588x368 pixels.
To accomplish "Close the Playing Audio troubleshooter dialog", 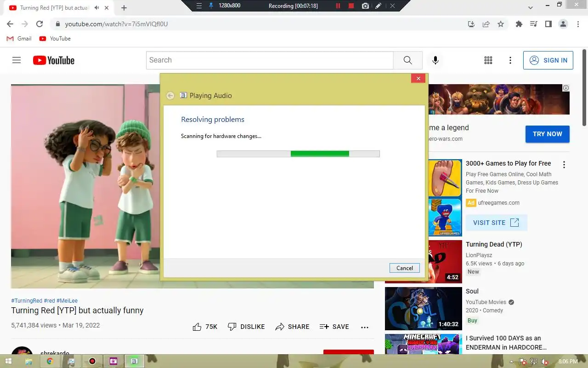I will click(x=418, y=79).
